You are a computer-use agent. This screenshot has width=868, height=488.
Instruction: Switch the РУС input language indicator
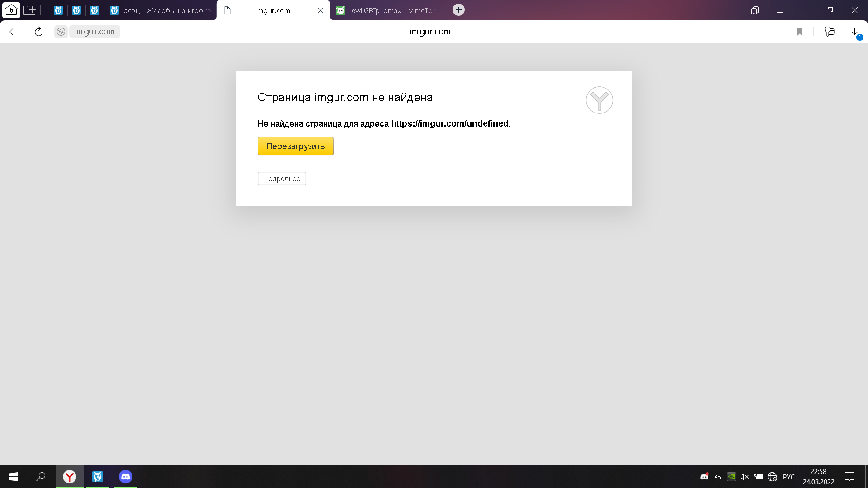[789, 477]
